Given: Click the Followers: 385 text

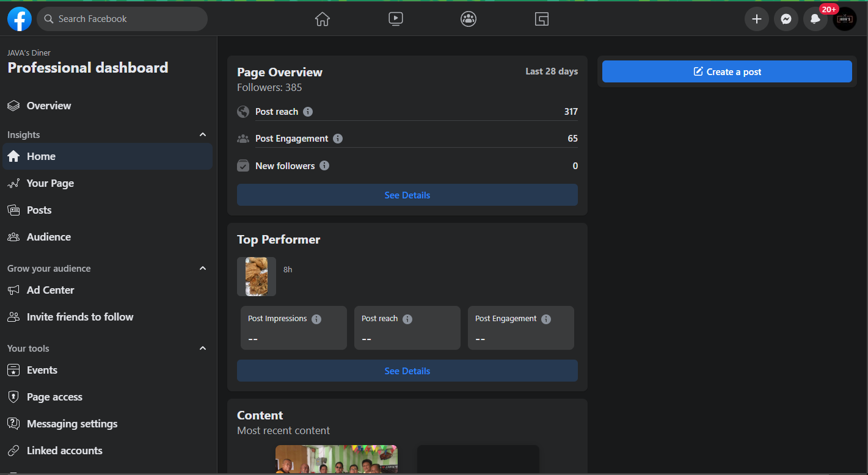Looking at the screenshot, I should click(x=269, y=87).
